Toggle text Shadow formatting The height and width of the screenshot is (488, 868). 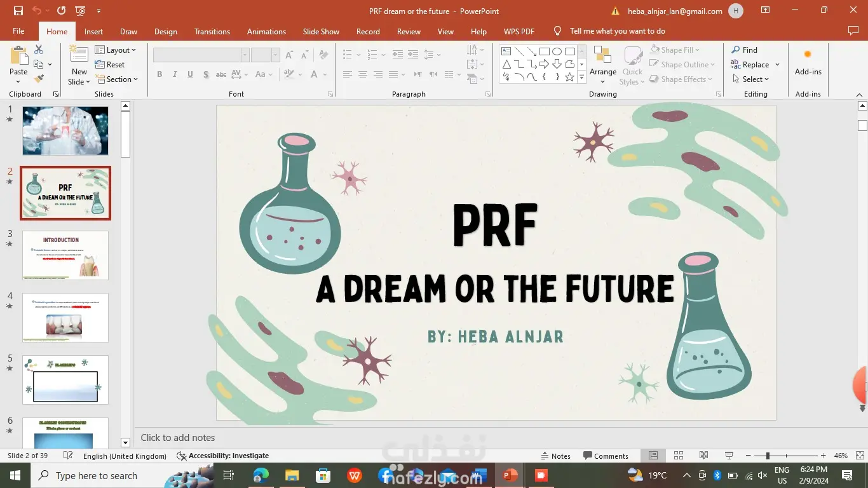pos(206,74)
